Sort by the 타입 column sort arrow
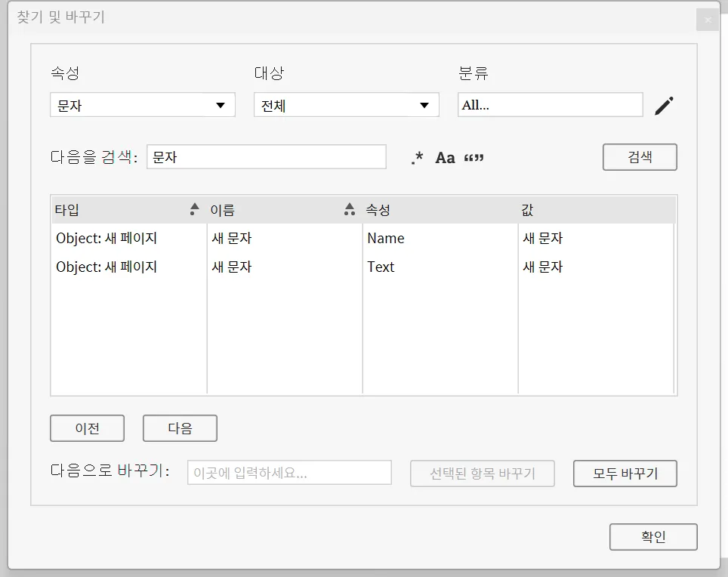728x577 pixels. (x=194, y=209)
